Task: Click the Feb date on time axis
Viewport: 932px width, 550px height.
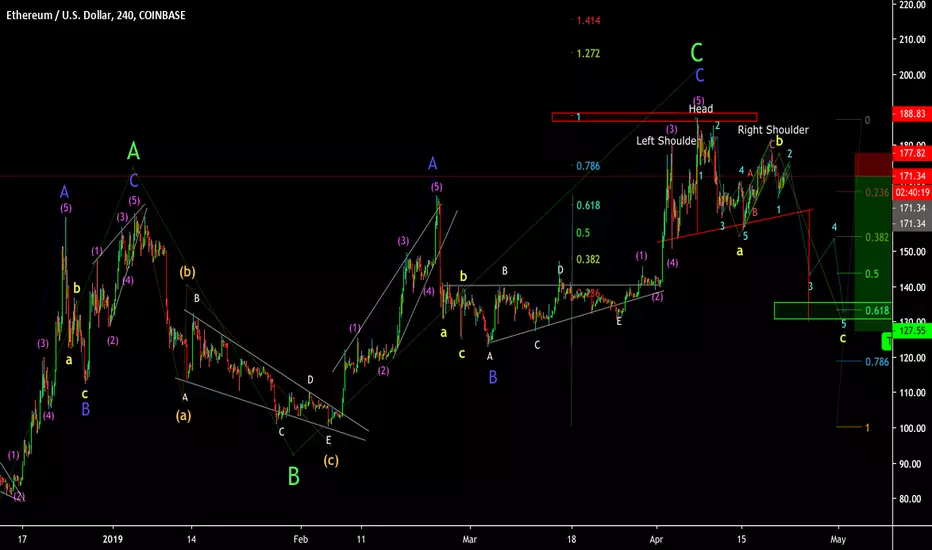Action: coord(301,539)
